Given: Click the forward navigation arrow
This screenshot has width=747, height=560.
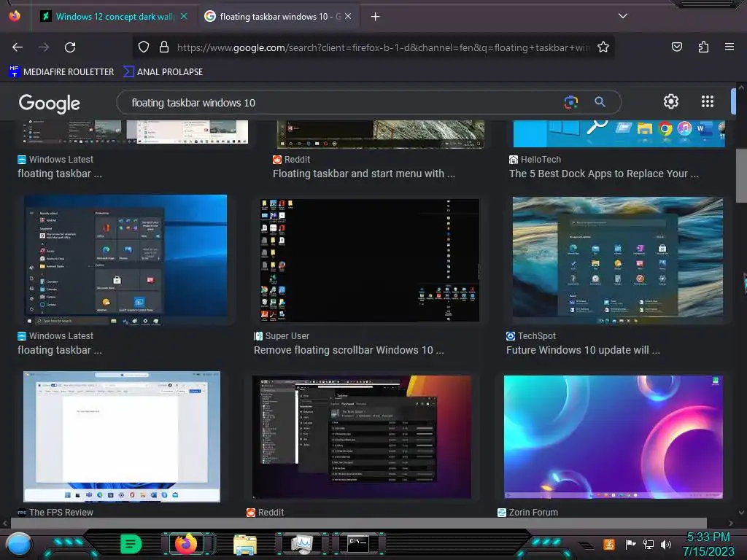Looking at the screenshot, I should [x=44, y=47].
